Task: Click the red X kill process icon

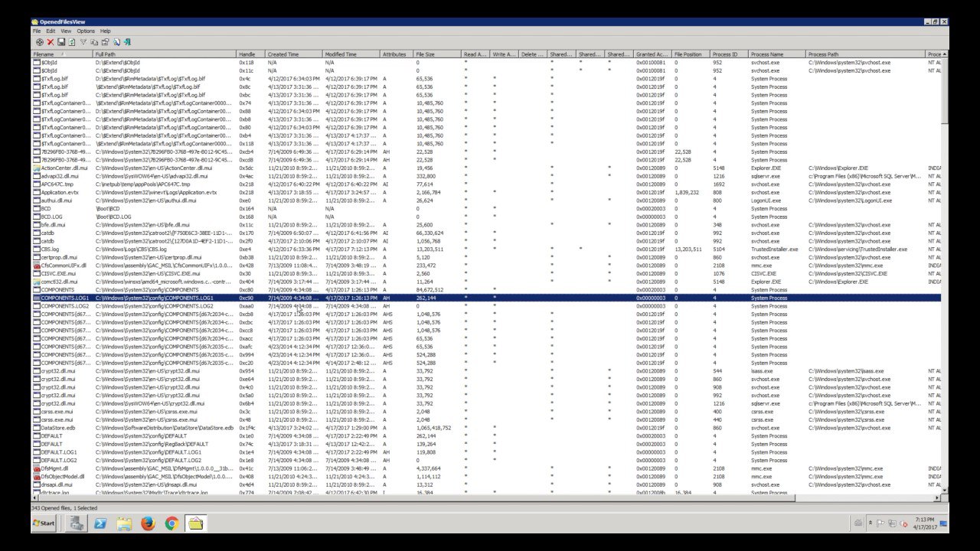Action: [51, 42]
